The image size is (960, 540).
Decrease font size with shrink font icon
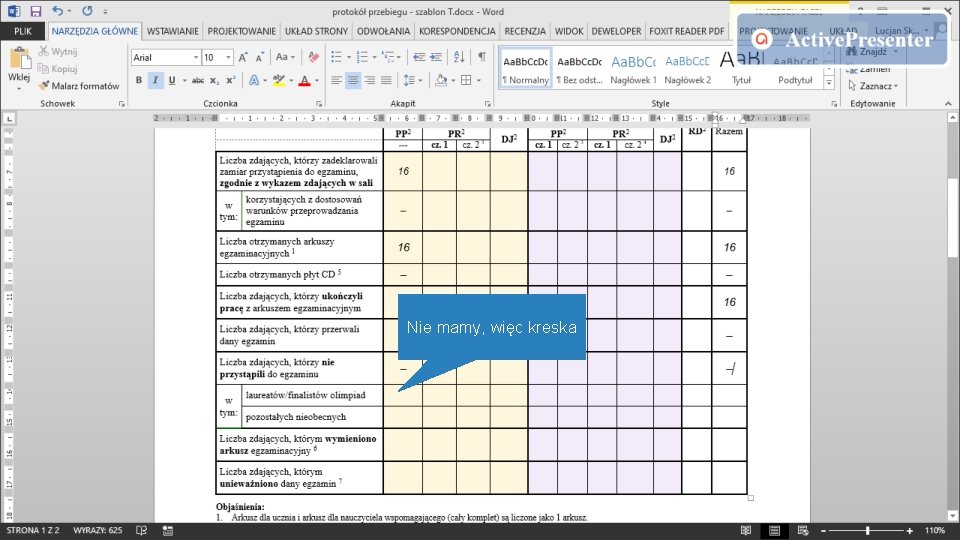(260, 57)
